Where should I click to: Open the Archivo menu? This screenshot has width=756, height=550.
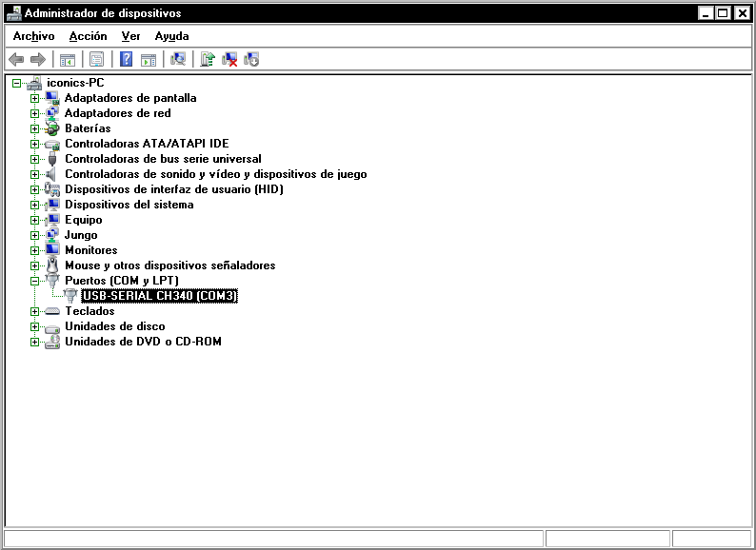coord(33,36)
